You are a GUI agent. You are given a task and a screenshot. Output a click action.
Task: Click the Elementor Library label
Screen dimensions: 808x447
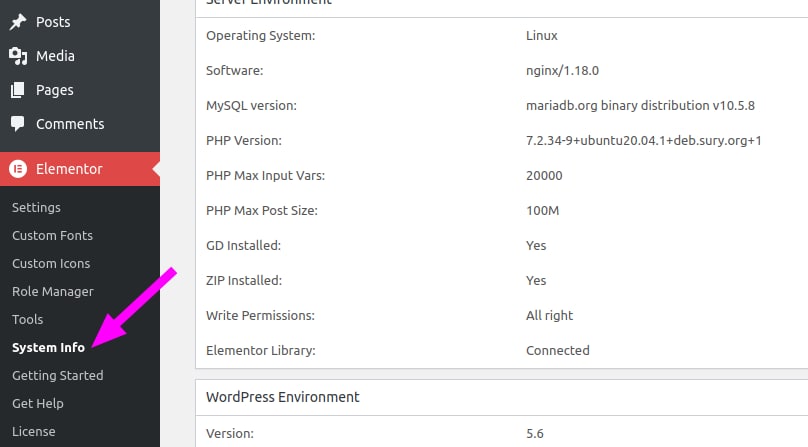click(x=261, y=351)
